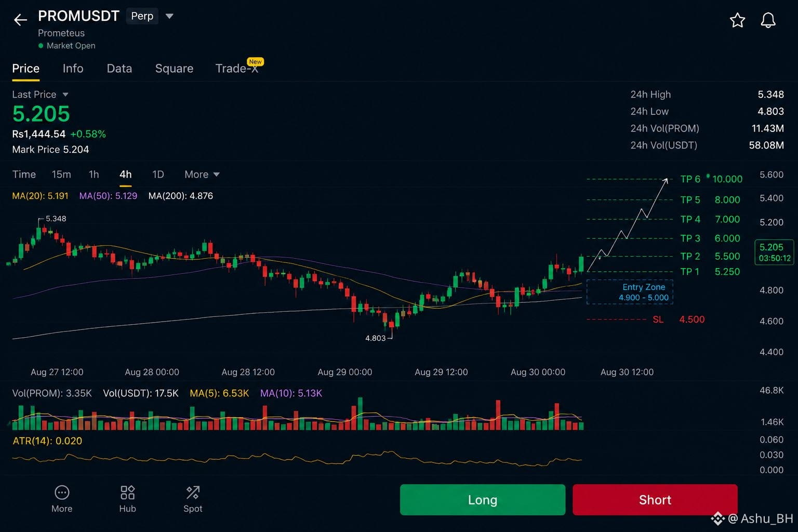Viewport: 798px width, 532px height.
Task: Open price alerts via the bell icon
Action: click(768, 20)
